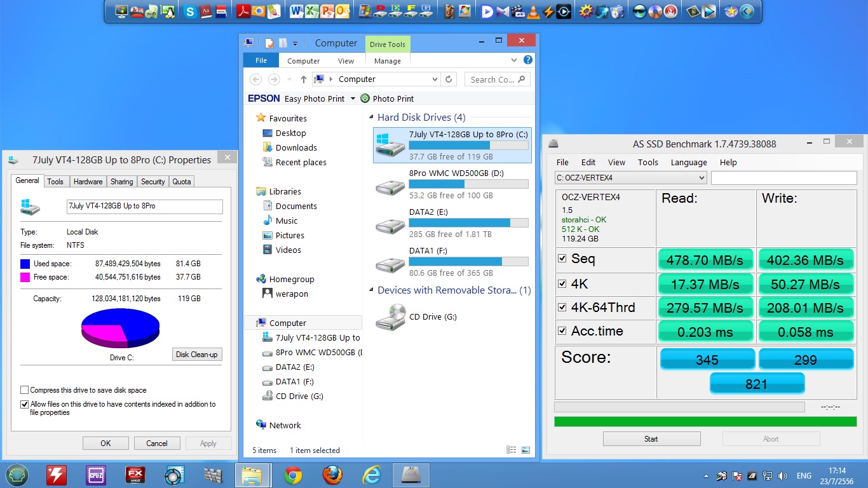Open the Manage ribbon tab
868x488 pixels.
click(388, 61)
